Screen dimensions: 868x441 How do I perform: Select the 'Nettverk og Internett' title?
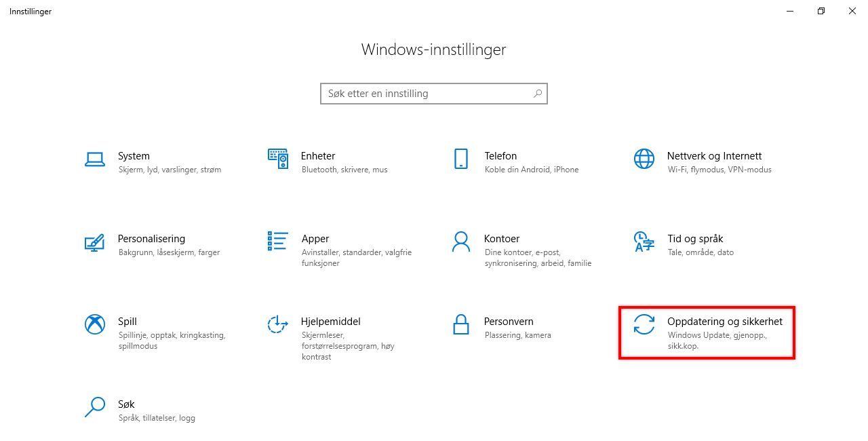coord(715,156)
